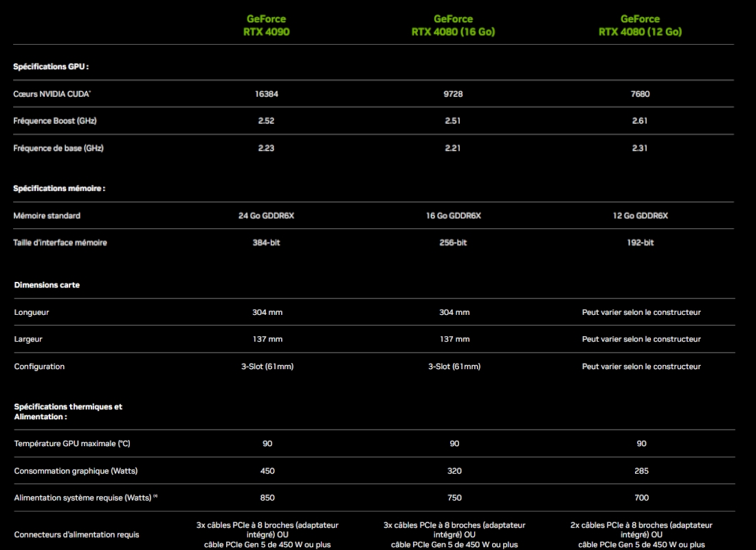The width and height of the screenshot is (756, 550).
Task: Select the RTX 4090 3-Slot (61mm) value
Action: 267,366
